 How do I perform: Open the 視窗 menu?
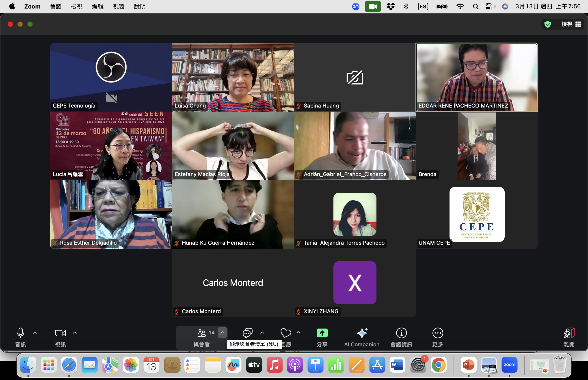pos(119,6)
